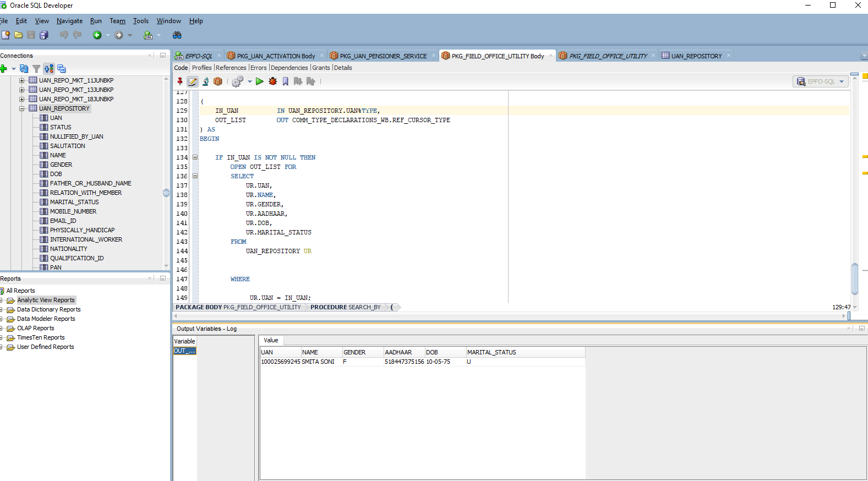Create a new file with New icon
The image size is (868, 481).
pyautogui.click(x=6, y=35)
